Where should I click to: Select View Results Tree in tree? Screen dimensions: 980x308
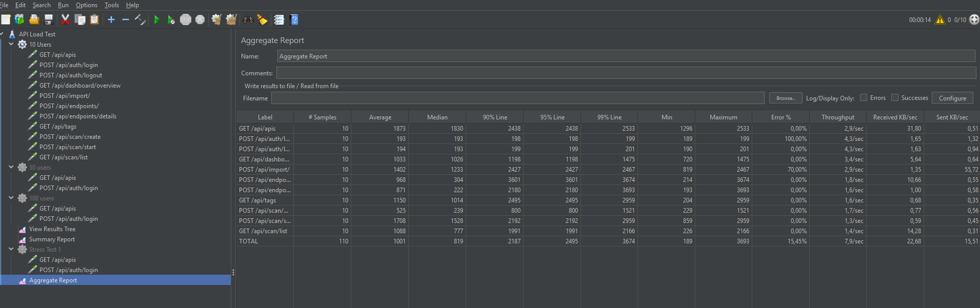(52, 229)
